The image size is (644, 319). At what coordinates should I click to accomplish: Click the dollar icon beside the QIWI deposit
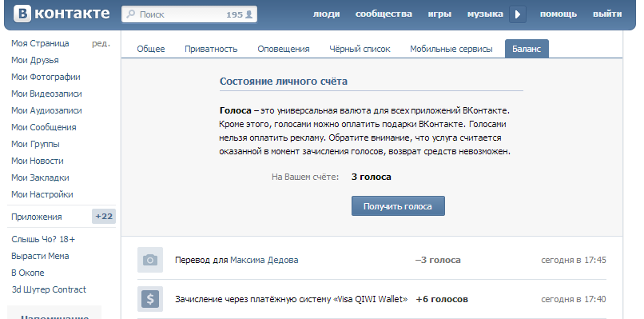150,299
